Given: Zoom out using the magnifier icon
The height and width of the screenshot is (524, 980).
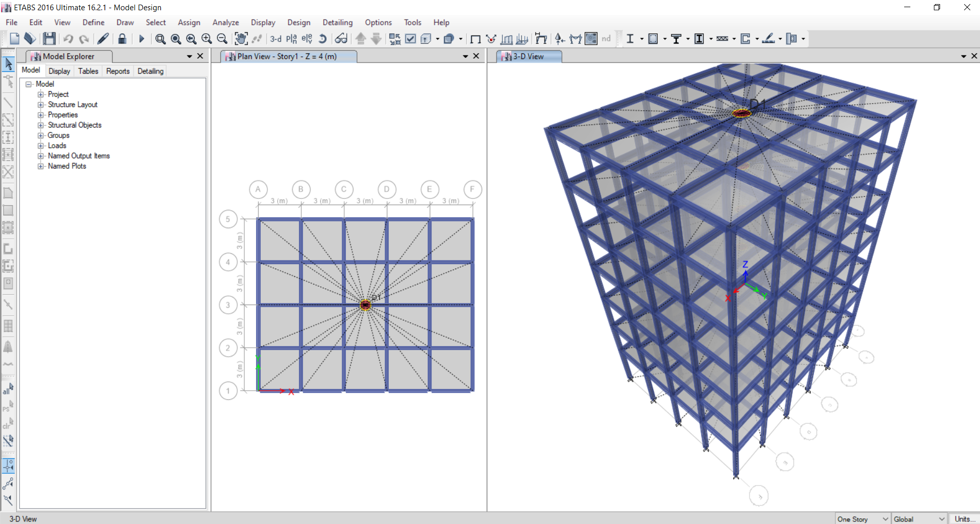Looking at the screenshot, I should (x=222, y=38).
